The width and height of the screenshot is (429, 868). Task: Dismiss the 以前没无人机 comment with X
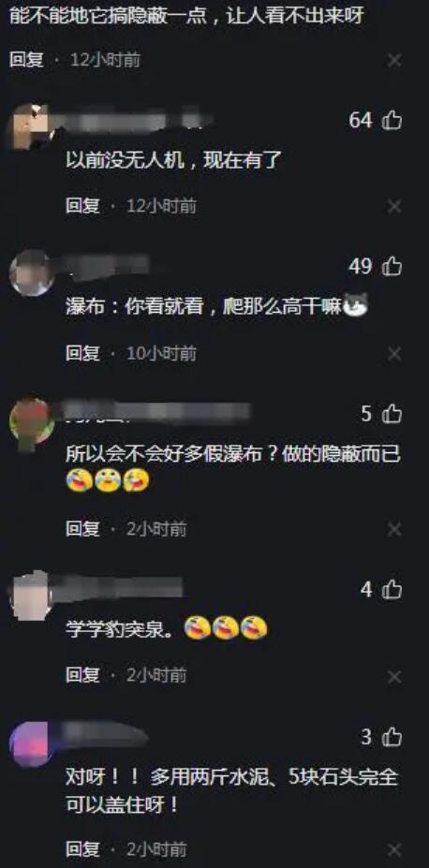(x=394, y=207)
